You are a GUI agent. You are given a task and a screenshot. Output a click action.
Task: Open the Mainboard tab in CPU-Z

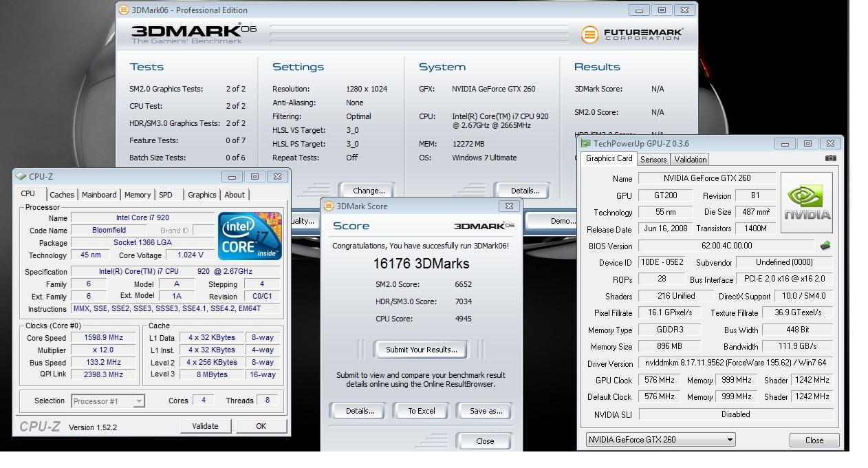click(x=99, y=195)
